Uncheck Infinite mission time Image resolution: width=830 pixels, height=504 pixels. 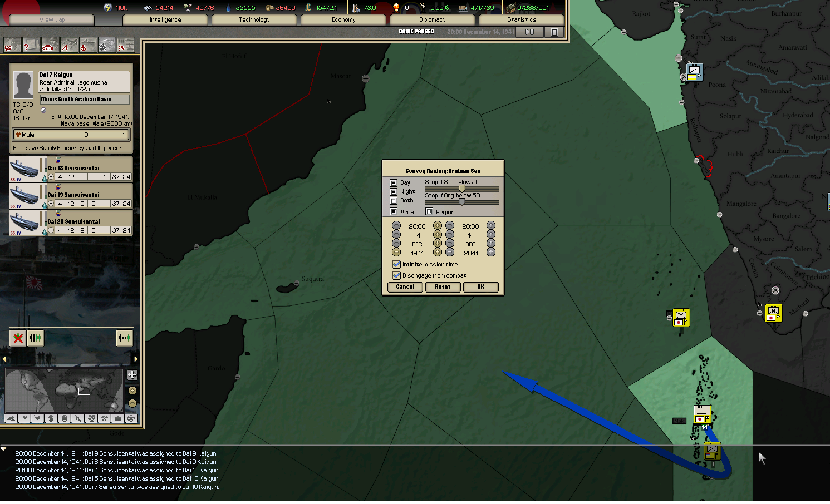click(396, 264)
